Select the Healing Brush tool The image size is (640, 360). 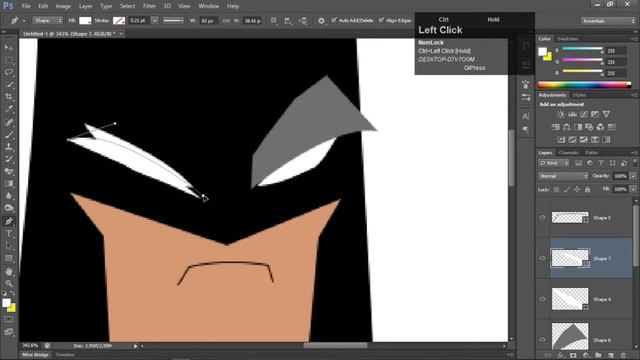9,122
